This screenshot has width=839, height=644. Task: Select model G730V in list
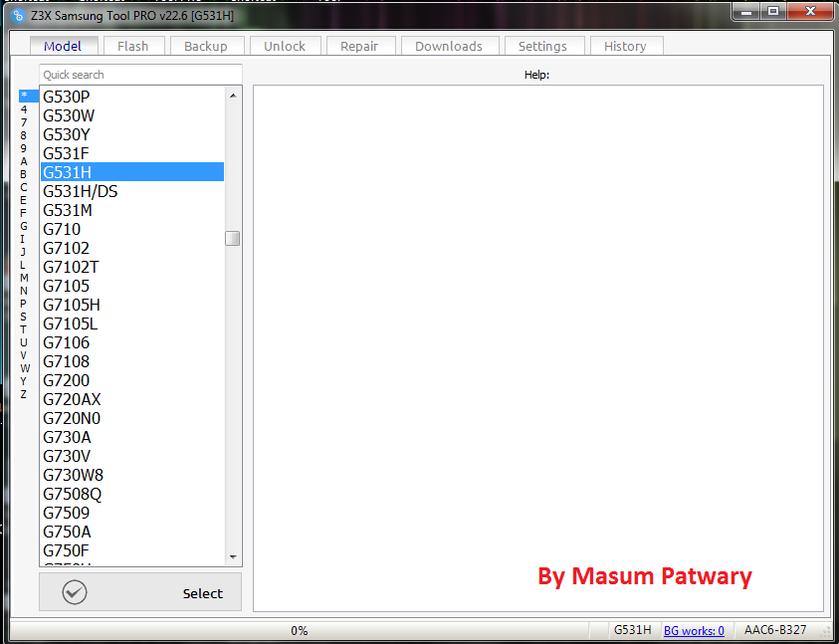point(132,456)
